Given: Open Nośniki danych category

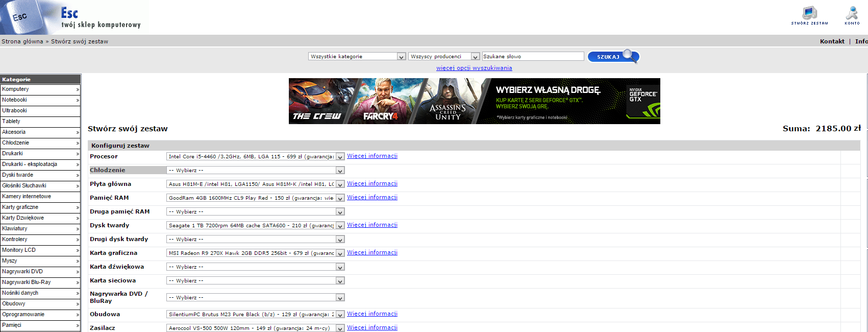Looking at the screenshot, I should click(40, 293).
